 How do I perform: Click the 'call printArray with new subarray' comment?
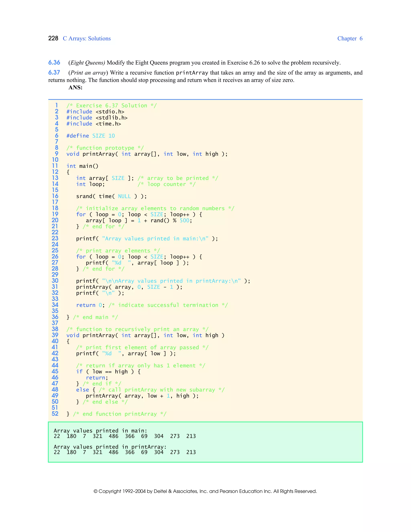pos(161,390)
